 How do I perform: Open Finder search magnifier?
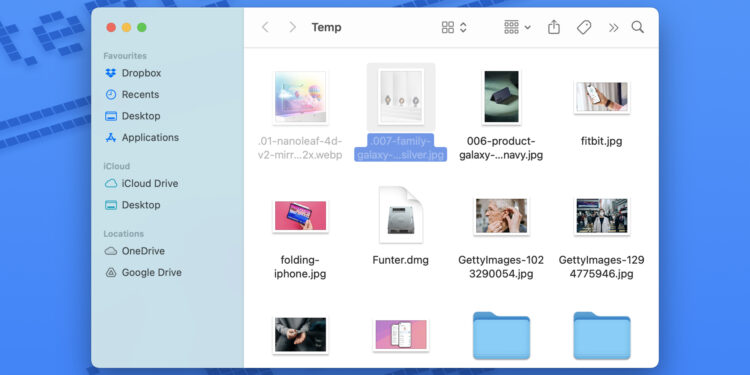(638, 27)
